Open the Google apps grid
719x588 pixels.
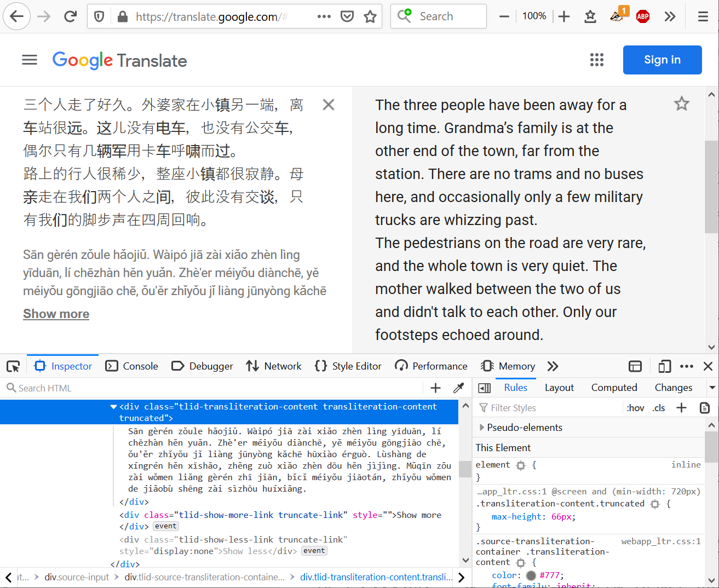point(596,60)
